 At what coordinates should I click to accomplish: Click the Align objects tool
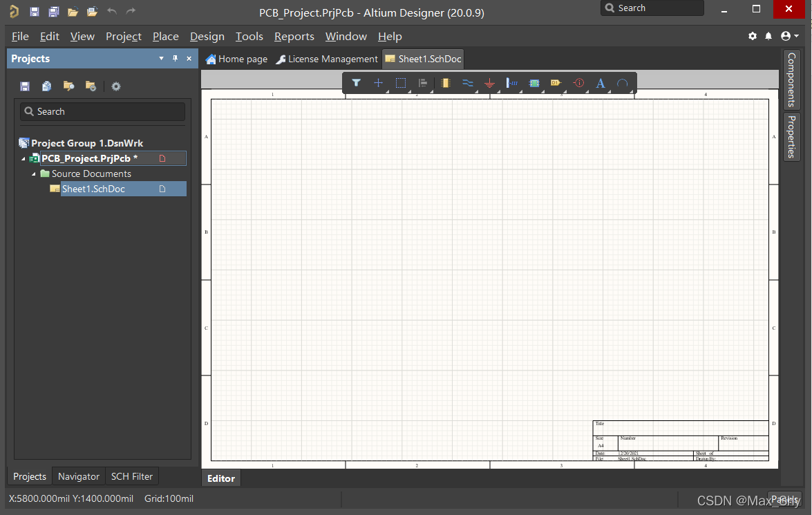[422, 83]
